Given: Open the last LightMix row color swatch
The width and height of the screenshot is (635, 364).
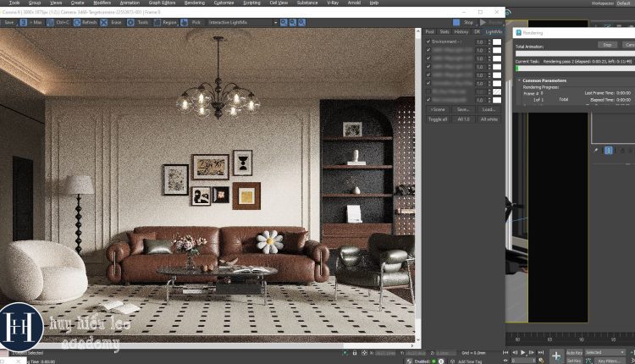Looking at the screenshot, I should click(497, 100).
